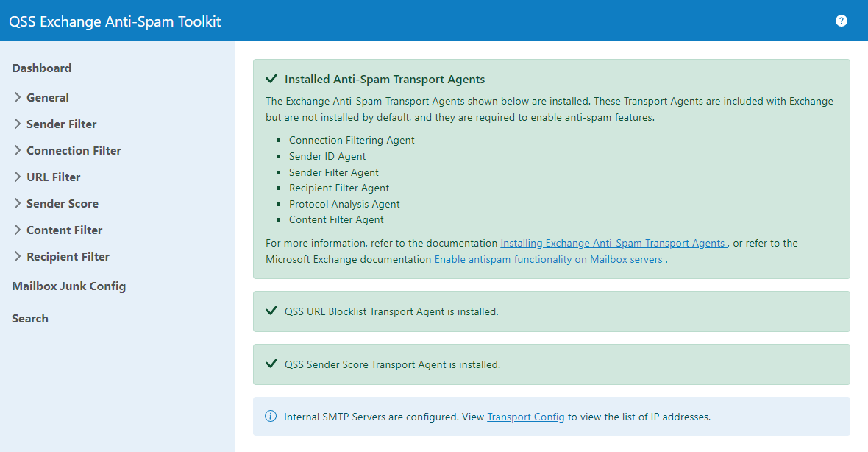Click QSS URL Blocklist Transport Agent message text
Image resolution: width=868 pixels, height=452 pixels.
[391, 311]
